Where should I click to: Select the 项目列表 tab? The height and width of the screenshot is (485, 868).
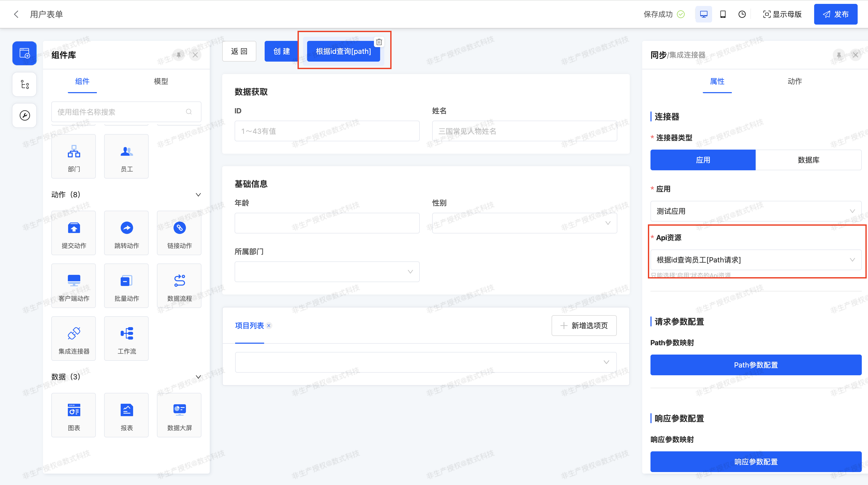coord(249,326)
